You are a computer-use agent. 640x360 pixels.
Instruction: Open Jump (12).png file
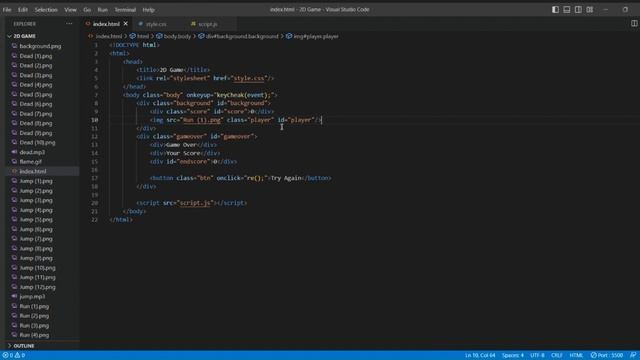(37, 287)
